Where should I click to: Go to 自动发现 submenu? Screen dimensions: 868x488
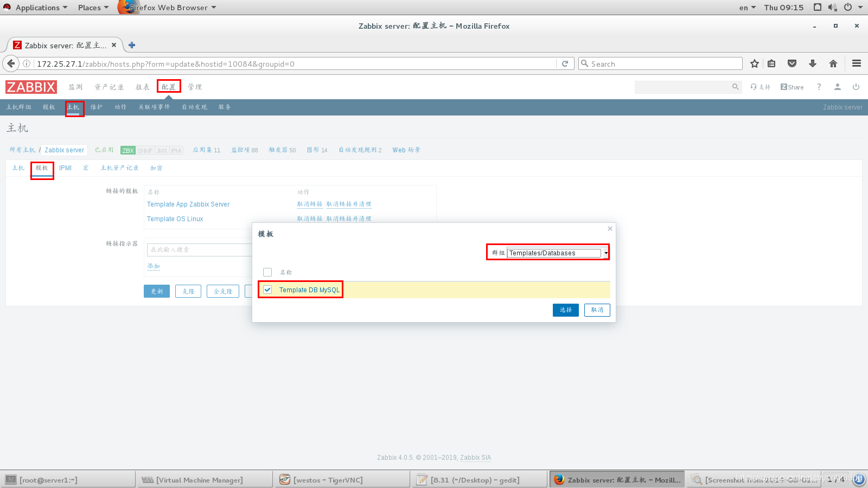194,107
